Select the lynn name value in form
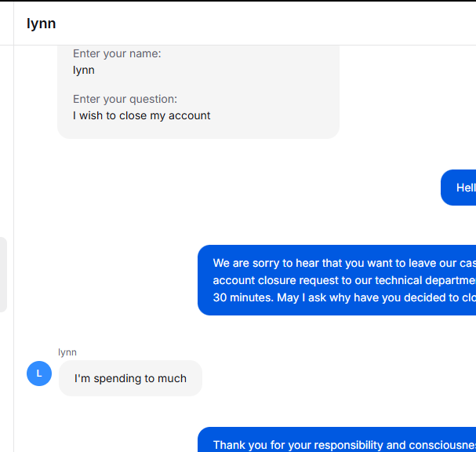The image size is (476, 452). (x=83, y=70)
